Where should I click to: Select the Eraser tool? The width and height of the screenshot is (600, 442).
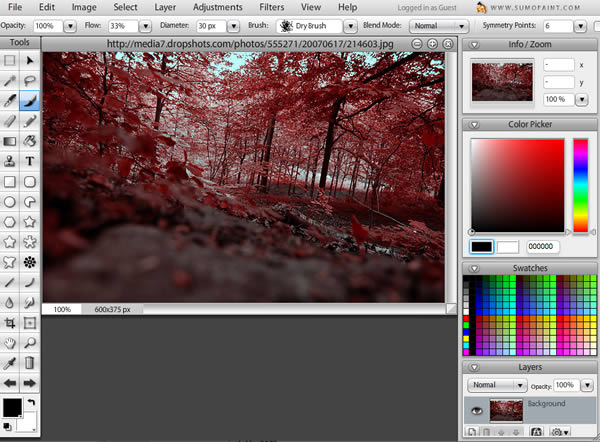pyautogui.click(x=10, y=121)
